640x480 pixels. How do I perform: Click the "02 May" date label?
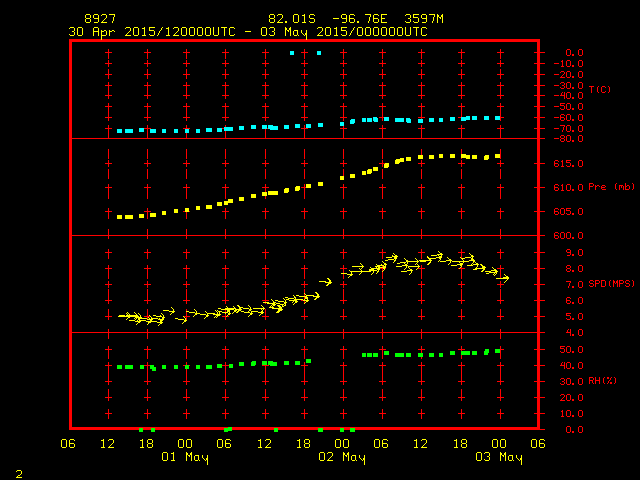pos(342,457)
